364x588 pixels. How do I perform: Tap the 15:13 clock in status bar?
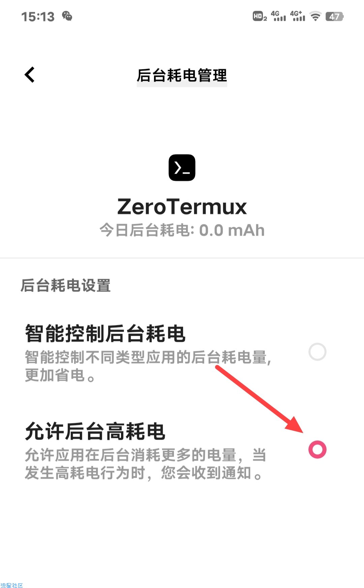click(38, 17)
